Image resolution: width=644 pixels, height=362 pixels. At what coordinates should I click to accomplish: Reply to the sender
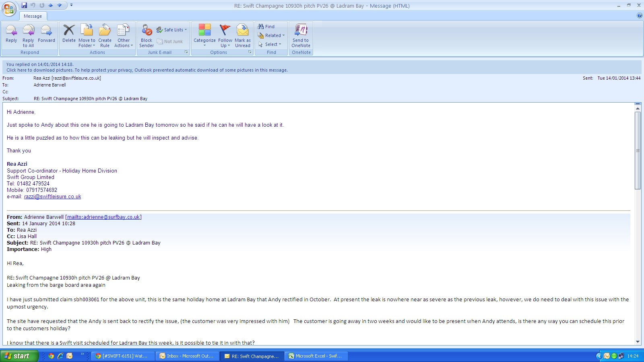[x=11, y=34]
